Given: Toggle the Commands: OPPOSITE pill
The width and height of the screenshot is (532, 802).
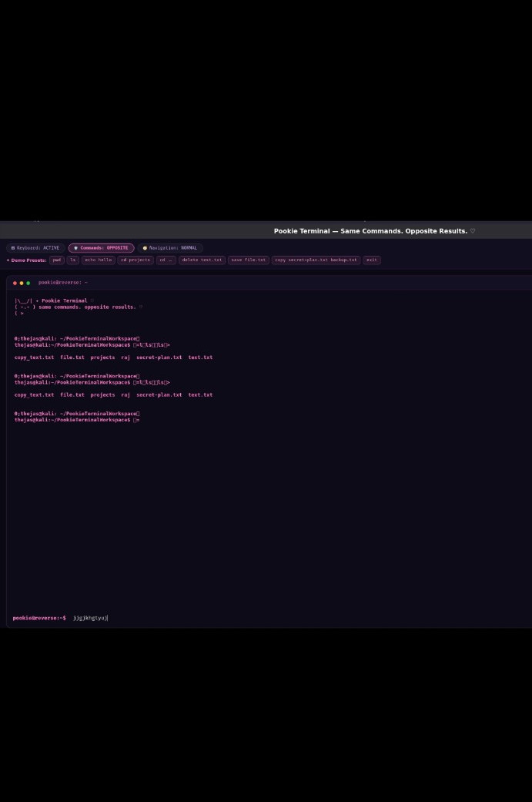Looking at the screenshot, I should (x=101, y=248).
